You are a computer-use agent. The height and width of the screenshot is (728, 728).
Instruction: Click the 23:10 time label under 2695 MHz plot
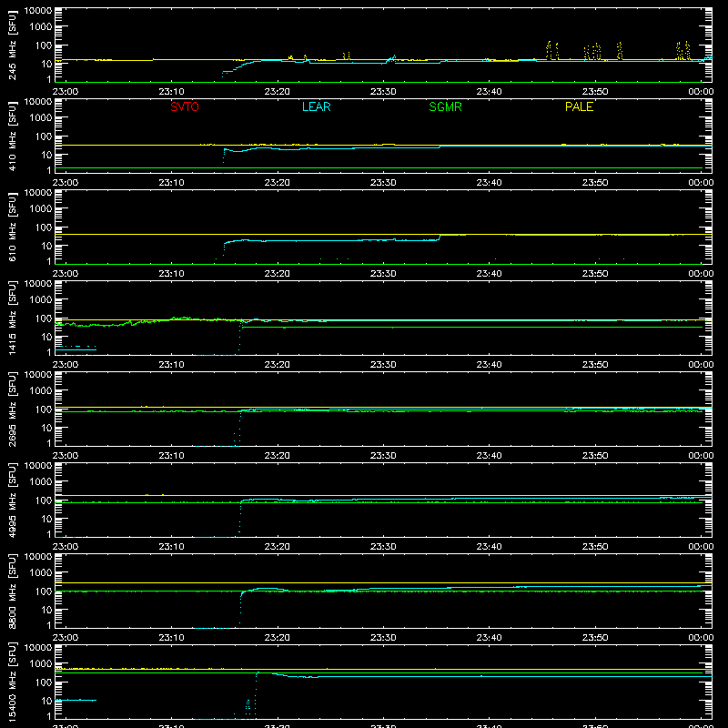[x=171, y=456]
